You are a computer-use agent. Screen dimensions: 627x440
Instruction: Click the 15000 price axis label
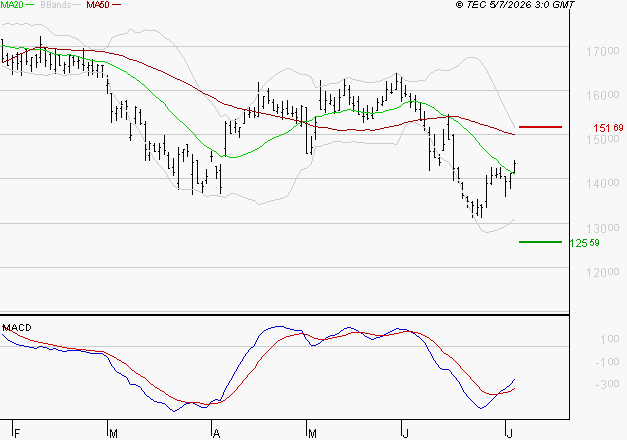point(603,139)
